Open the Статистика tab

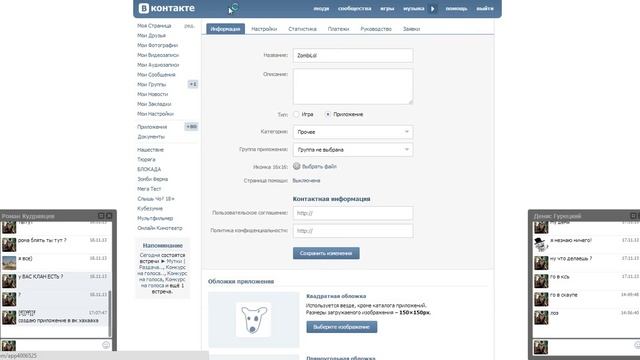302,29
